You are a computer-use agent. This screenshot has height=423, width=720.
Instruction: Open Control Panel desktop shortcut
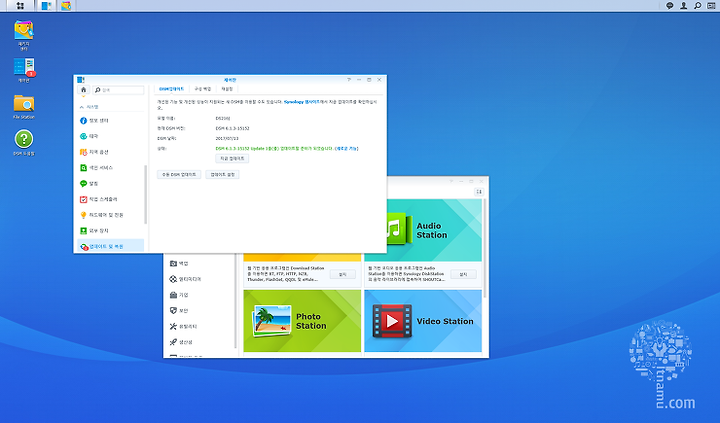(x=23, y=70)
